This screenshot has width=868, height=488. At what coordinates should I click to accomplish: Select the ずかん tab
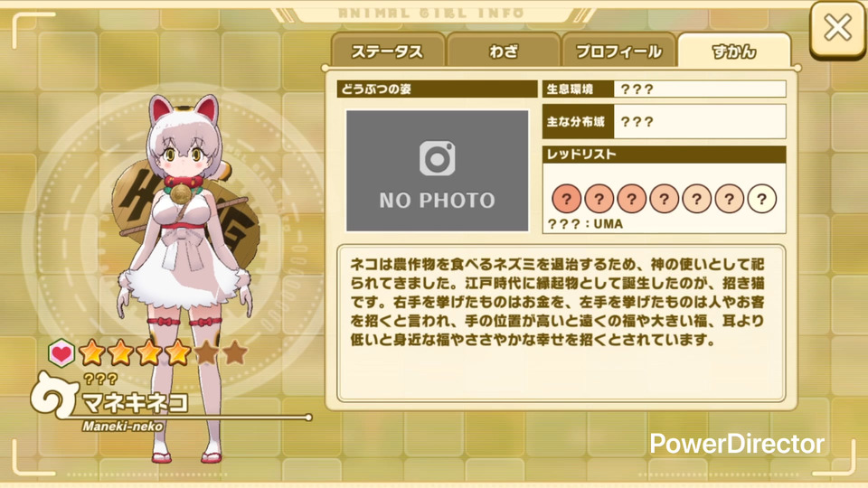click(734, 52)
